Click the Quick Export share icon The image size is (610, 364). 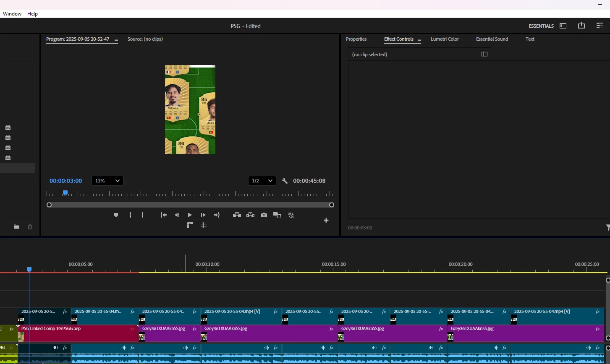tap(581, 26)
